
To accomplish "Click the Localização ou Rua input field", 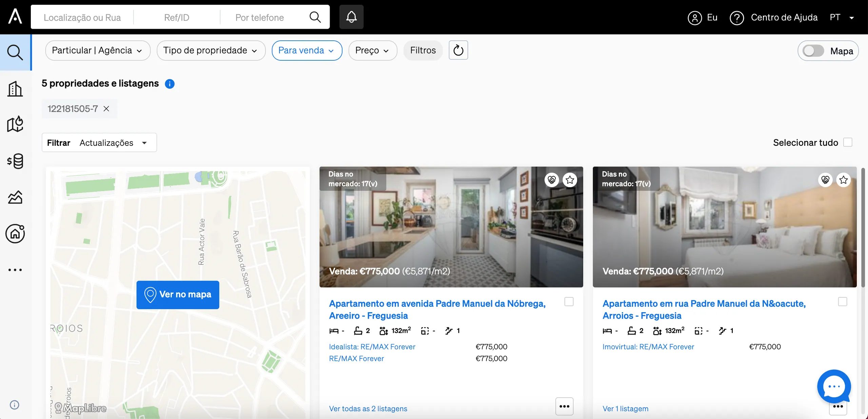I will (82, 17).
